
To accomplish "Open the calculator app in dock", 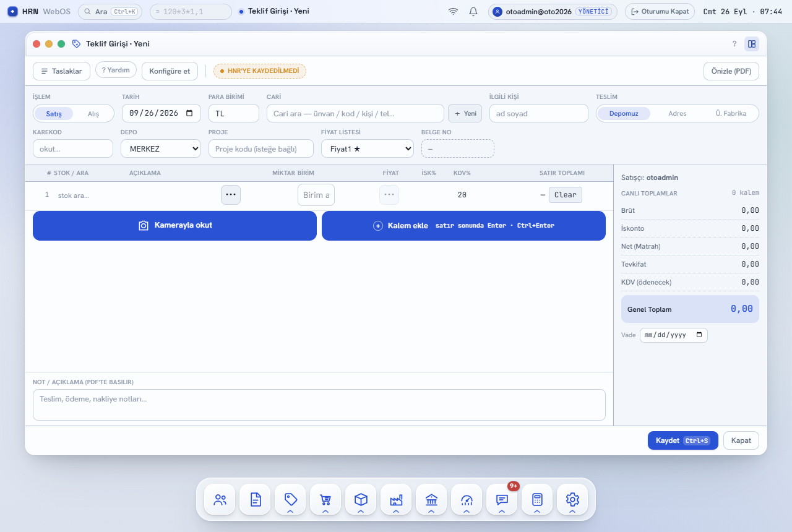I will click(x=537, y=499).
